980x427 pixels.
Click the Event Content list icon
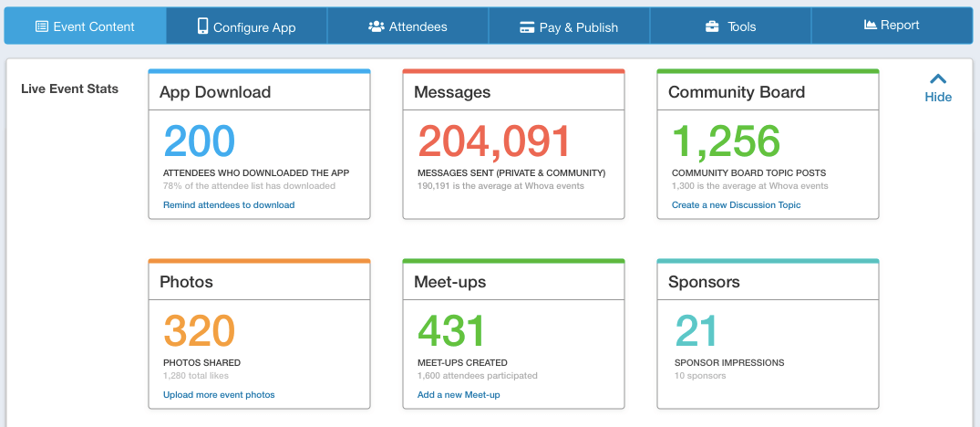[x=42, y=26]
